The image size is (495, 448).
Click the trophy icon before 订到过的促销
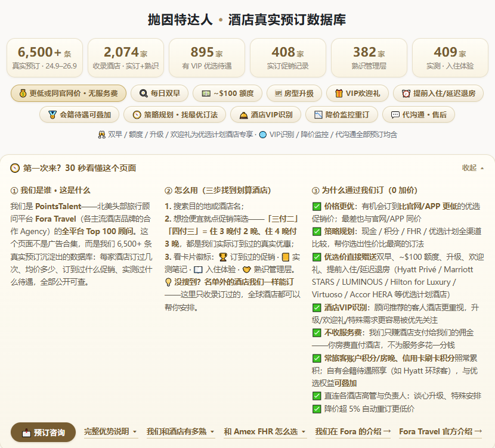(x=223, y=257)
